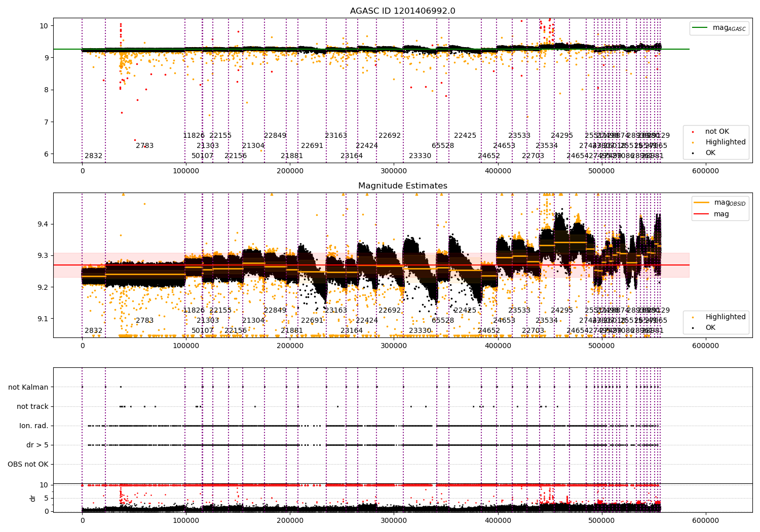Select the mag OBSID orange-line legend entry

pyautogui.click(x=720, y=203)
